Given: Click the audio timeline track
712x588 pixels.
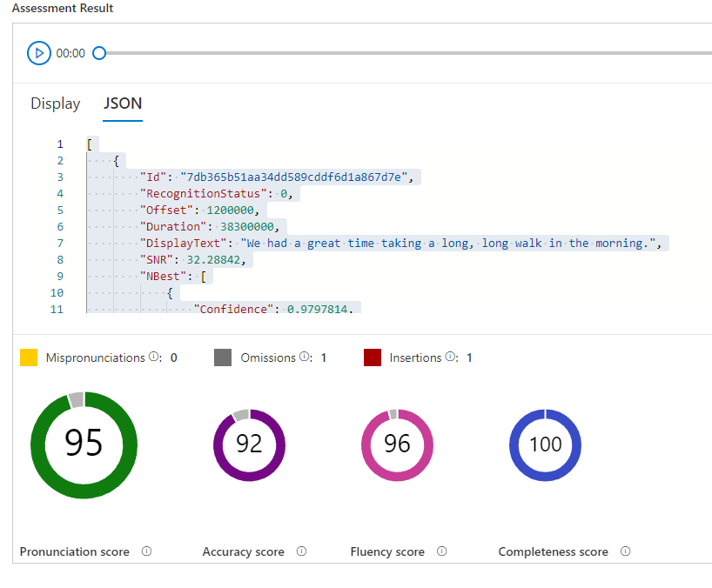Looking at the screenshot, I should pyautogui.click(x=409, y=53).
